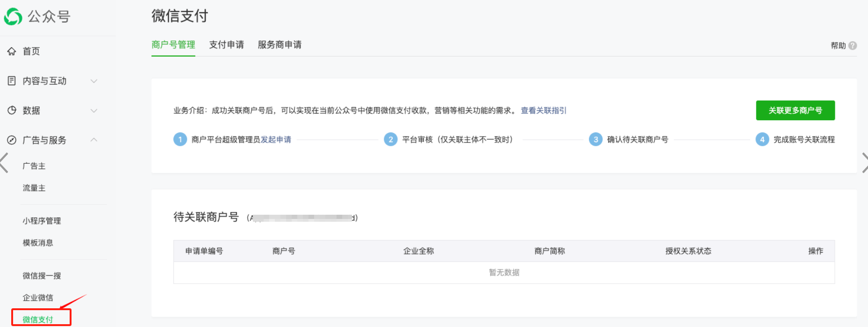Click the home icon beside 首页
Screen dimensions: 868x327
(x=12, y=51)
